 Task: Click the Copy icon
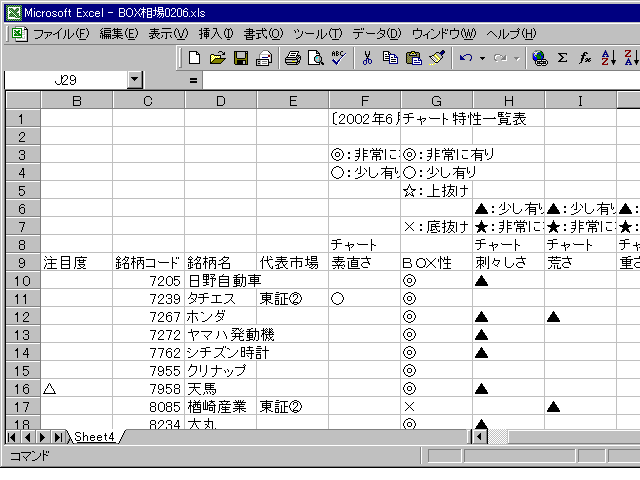click(x=390, y=58)
